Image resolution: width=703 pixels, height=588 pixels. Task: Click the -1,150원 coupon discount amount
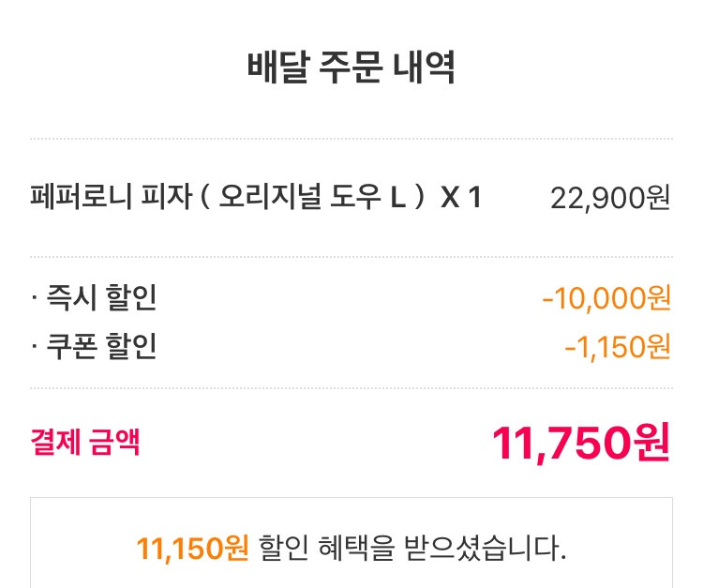[618, 347]
